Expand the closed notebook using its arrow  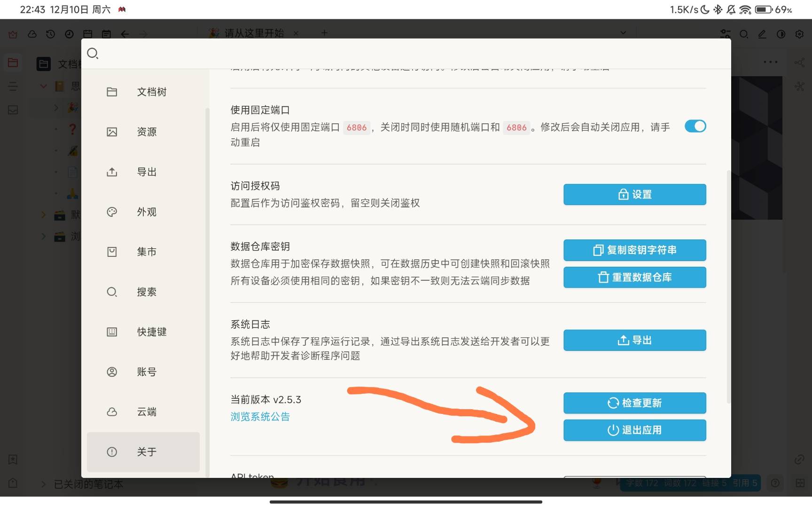44,484
